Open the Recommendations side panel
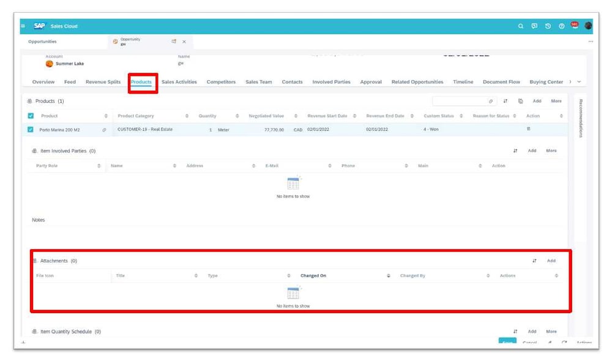612x364 pixels. click(x=581, y=118)
